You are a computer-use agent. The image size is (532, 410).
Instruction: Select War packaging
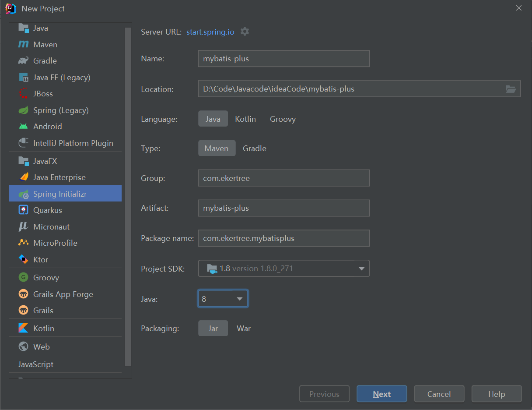244,328
